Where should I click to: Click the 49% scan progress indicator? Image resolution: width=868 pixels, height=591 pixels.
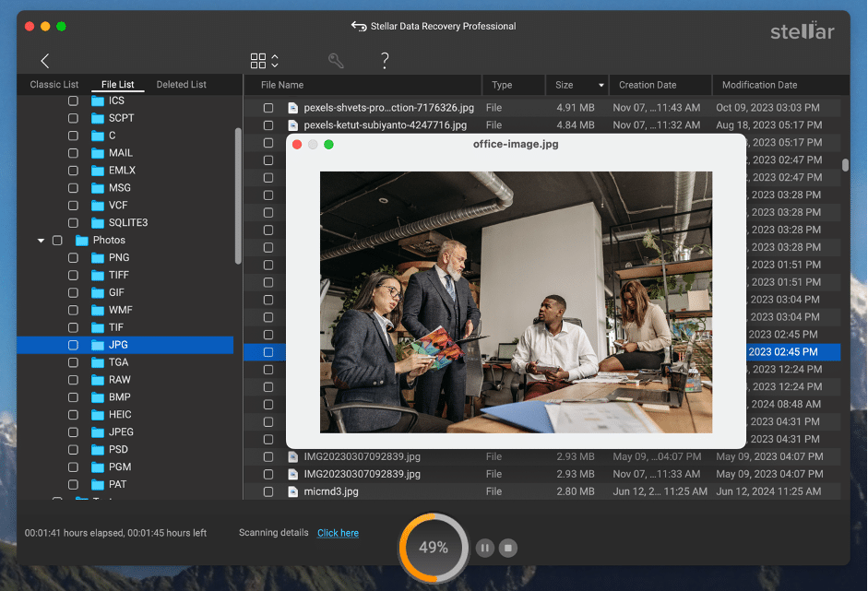click(433, 548)
